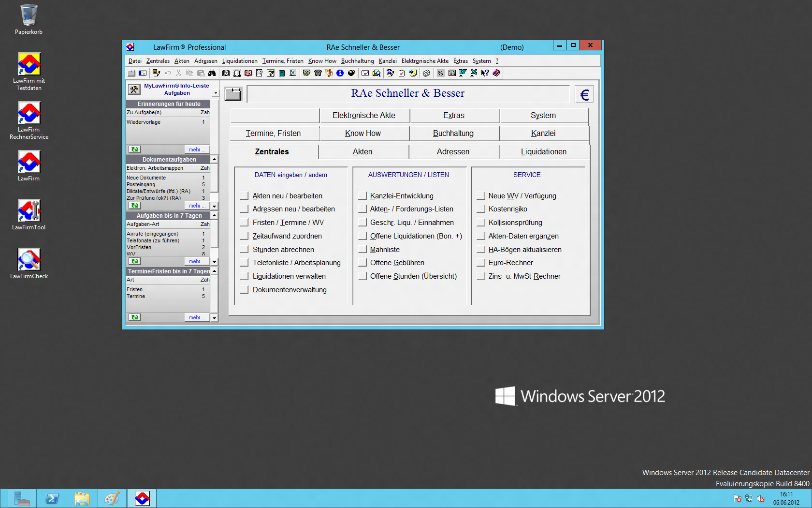Image resolution: width=812 pixels, height=508 pixels.
Task: Refresh the Dokumentaufgaben list with green arrows
Action: click(x=134, y=206)
